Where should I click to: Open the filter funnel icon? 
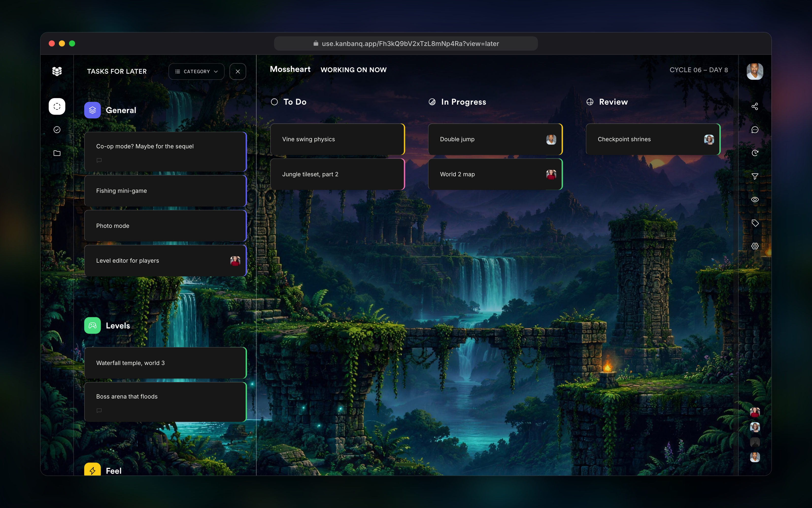point(755,176)
